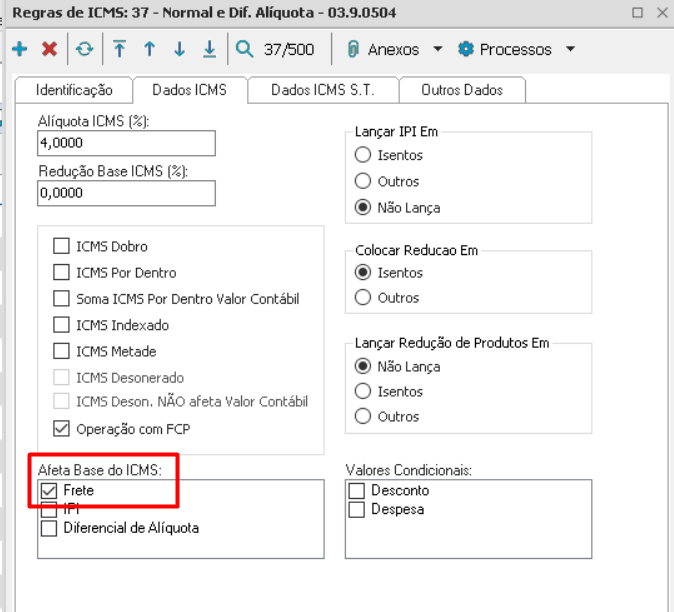The width and height of the screenshot is (674, 612).
Task: Add new record with plus icon
Action: tap(20, 49)
